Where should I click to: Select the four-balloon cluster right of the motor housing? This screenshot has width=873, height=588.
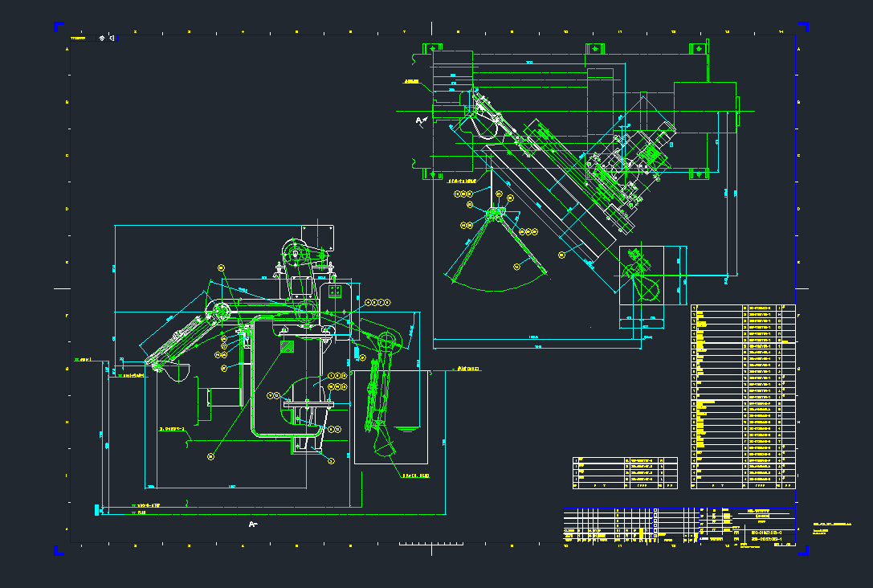click(376, 302)
